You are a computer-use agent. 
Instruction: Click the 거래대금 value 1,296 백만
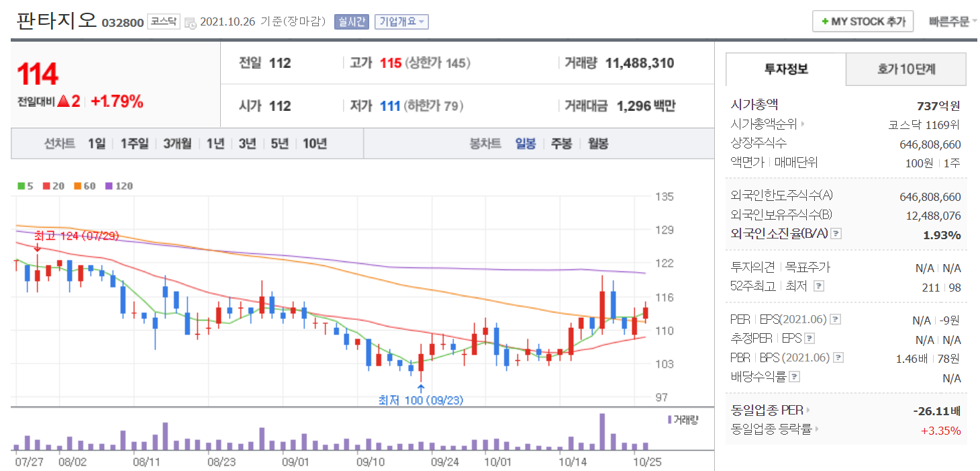click(x=646, y=105)
